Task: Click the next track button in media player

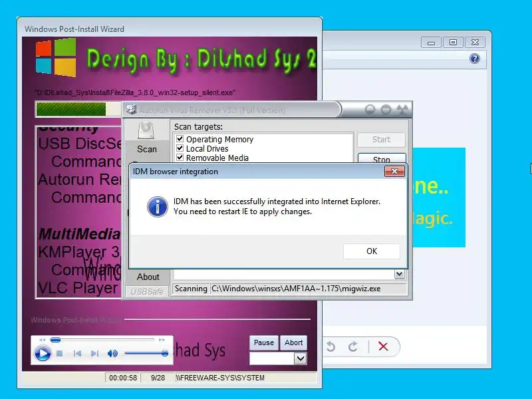Action: pyautogui.click(x=94, y=354)
